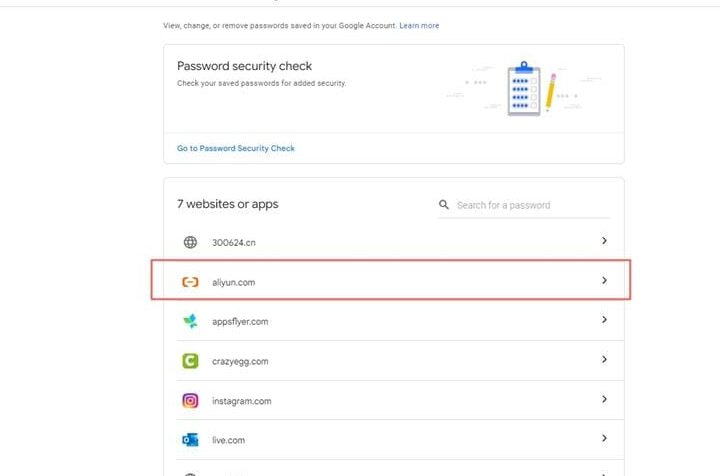Open crazyegg.com via its right arrow

coord(604,360)
